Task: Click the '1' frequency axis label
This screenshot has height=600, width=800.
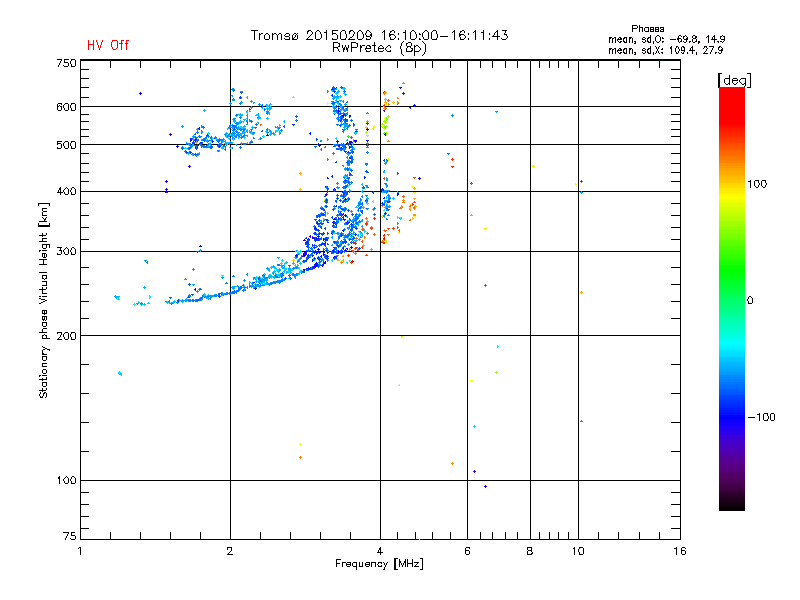Action: [x=80, y=552]
